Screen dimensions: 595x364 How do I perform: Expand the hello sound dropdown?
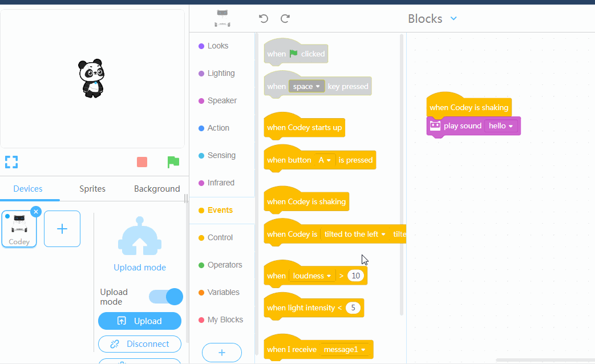(501, 126)
